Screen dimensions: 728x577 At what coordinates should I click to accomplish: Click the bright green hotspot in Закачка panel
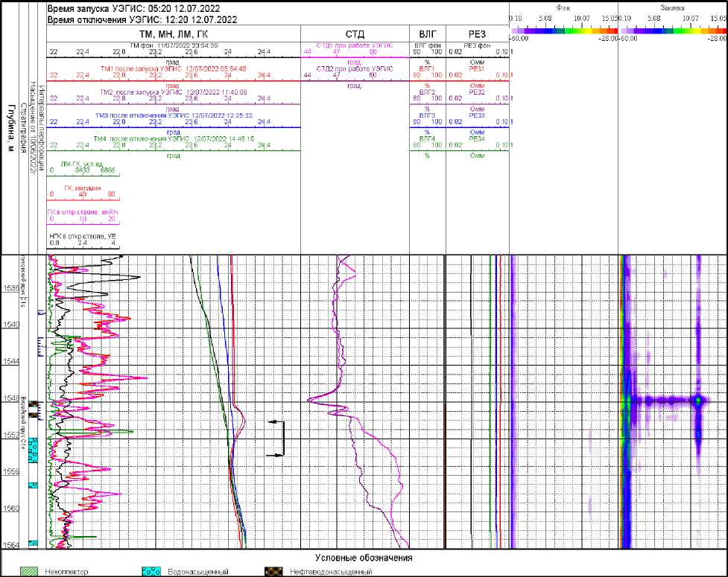coord(697,400)
